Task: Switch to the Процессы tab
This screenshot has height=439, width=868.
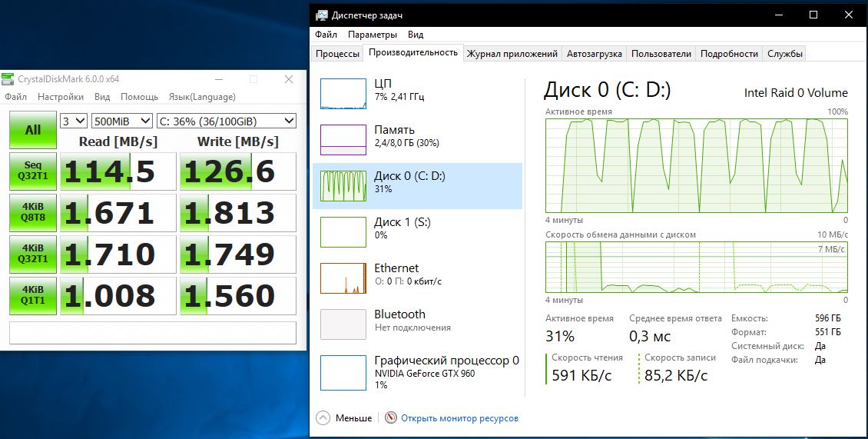Action: 337,54
